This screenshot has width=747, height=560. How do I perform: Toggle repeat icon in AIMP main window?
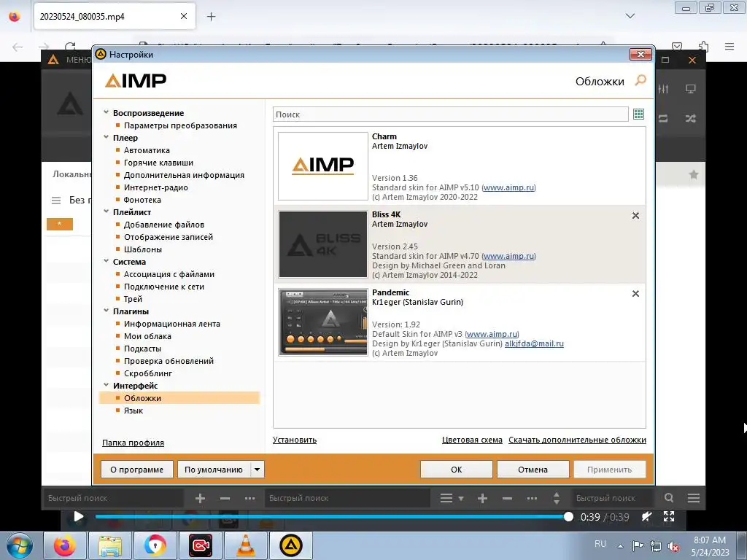[x=663, y=119]
